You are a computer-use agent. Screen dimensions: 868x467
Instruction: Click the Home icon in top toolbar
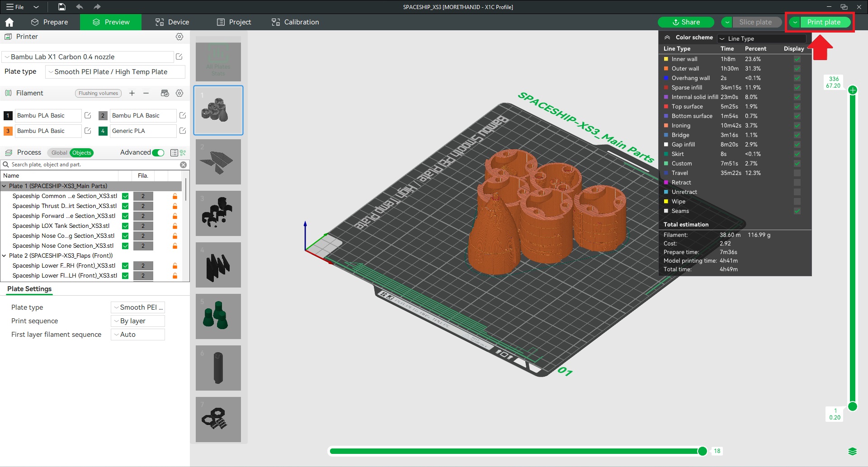point(9,22)
